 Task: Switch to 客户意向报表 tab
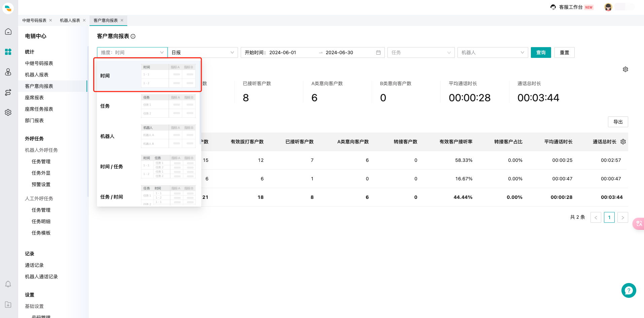click(x=106, y=21)
